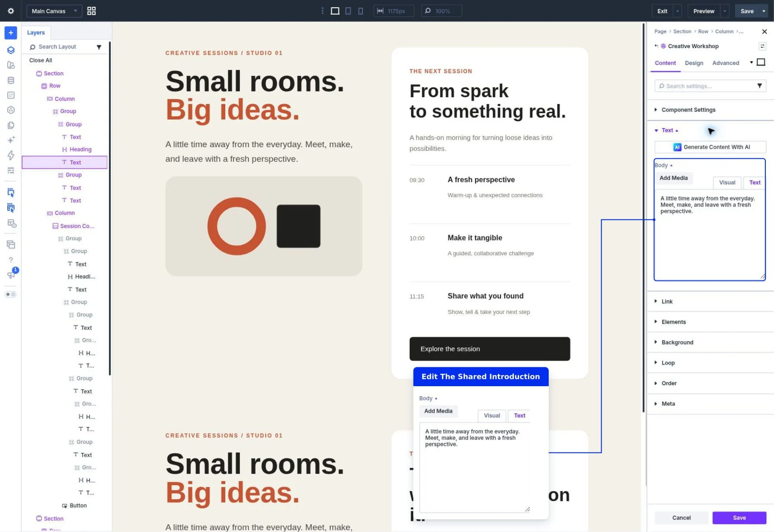Click the panel options icon right of Creative Workshop
Screen dimensions: 774x532
pos(762,46)
